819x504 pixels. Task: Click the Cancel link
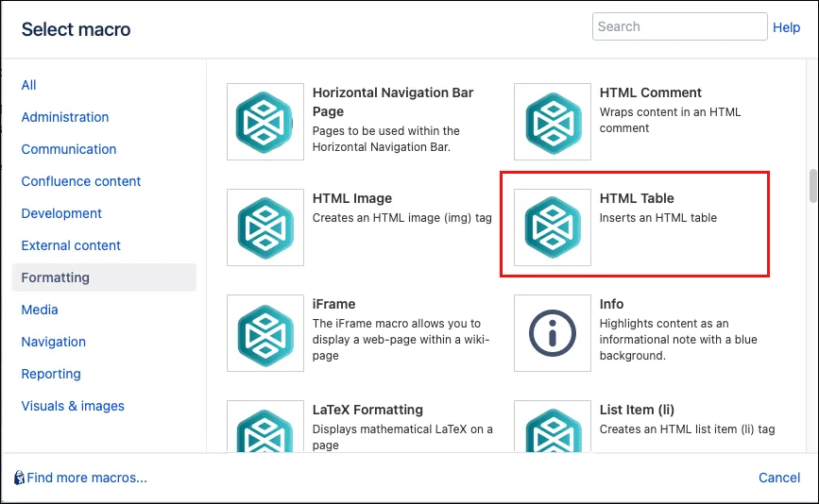(779, 478)
